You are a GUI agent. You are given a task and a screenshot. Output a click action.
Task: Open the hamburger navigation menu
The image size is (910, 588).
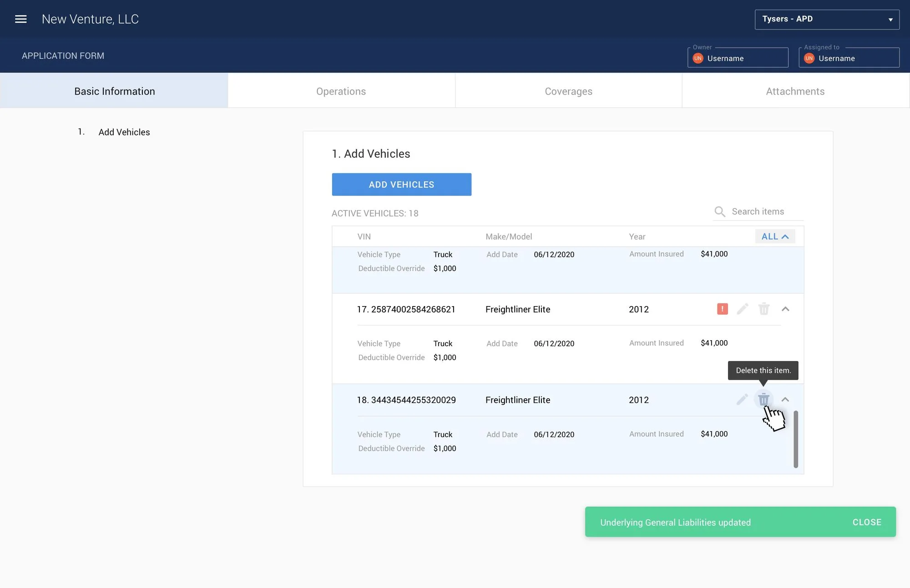pyautogui.click(x=21, y=19)
